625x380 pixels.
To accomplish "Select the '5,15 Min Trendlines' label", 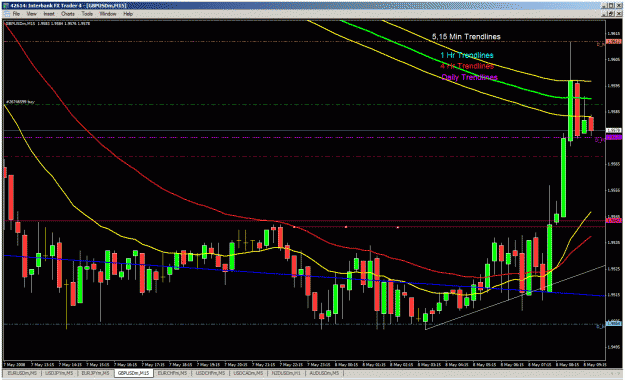I will coord(466,37).
